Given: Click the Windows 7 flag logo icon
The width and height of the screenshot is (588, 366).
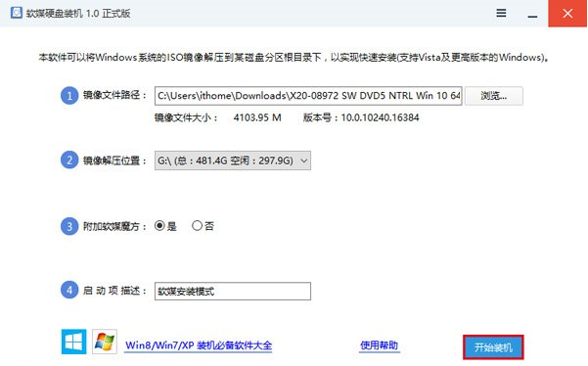Looking at the screenshot, I should click(105, 342).
